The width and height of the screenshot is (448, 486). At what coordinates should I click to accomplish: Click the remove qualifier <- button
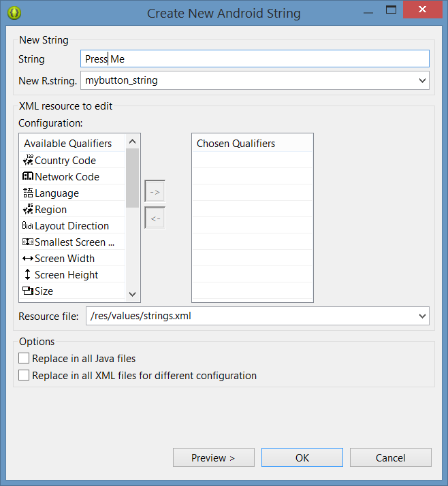[155, 218]
